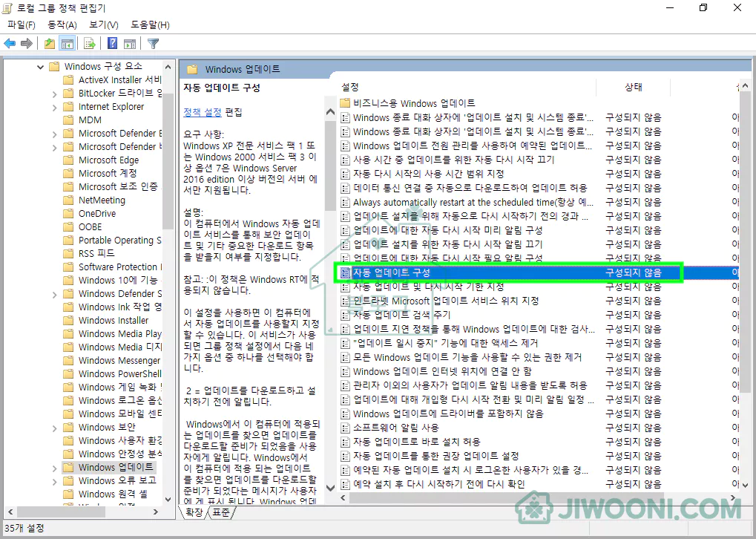Select 소프트웨어 알림 사용 policy
Screen dimensions: 756x539
click(389, 428)
